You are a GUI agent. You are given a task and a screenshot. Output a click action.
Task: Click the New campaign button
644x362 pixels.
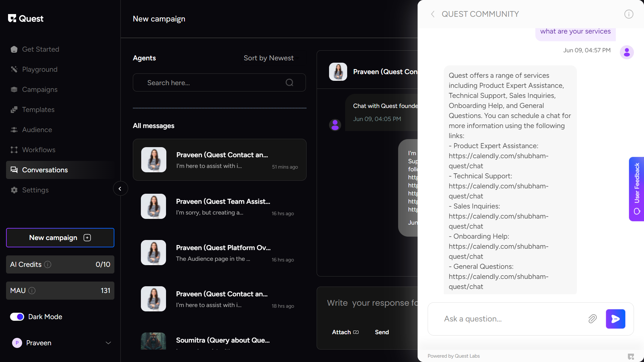(x=60, y=238)
